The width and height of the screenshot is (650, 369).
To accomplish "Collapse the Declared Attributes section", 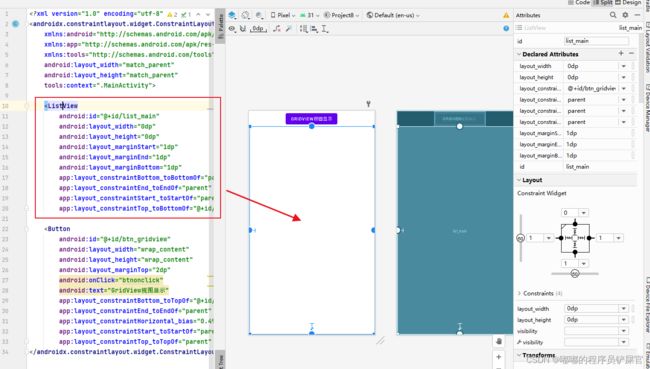I will (x=519, y=54).
